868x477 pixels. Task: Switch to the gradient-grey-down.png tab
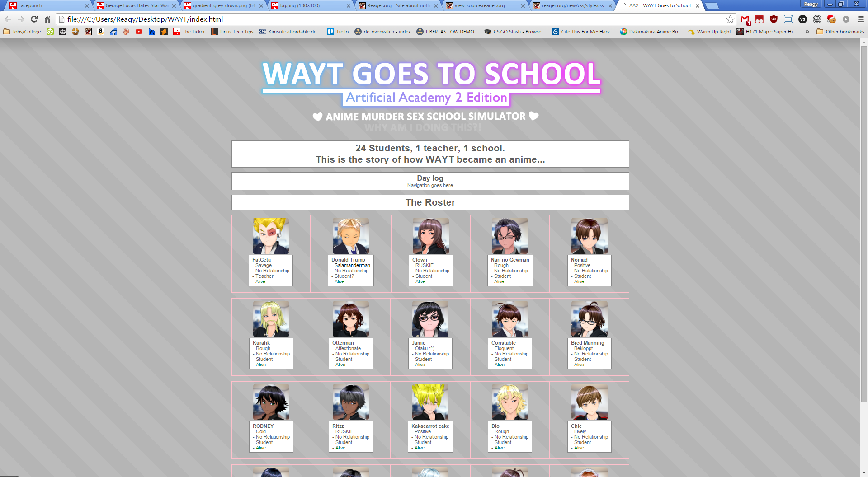(x=223, y=5)
